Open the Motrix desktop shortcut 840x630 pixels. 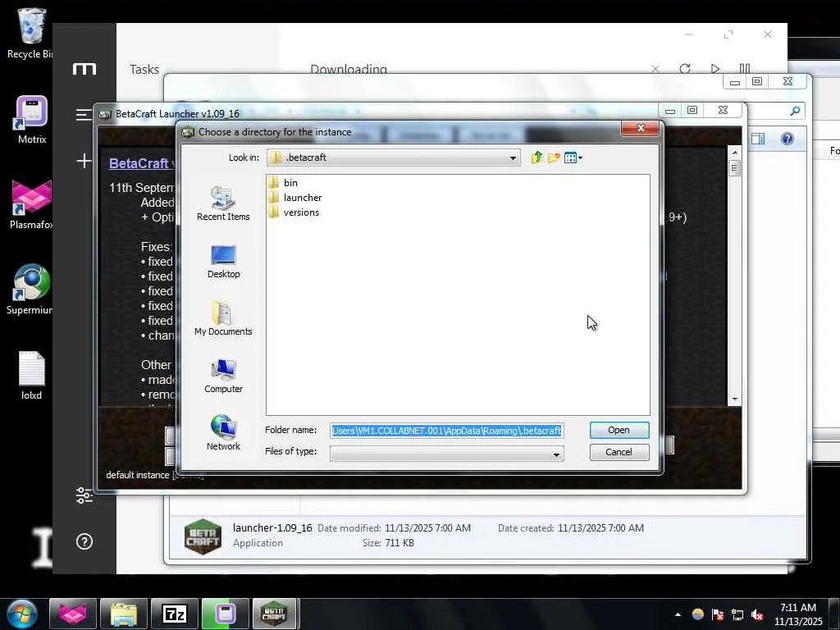[32, 120]
